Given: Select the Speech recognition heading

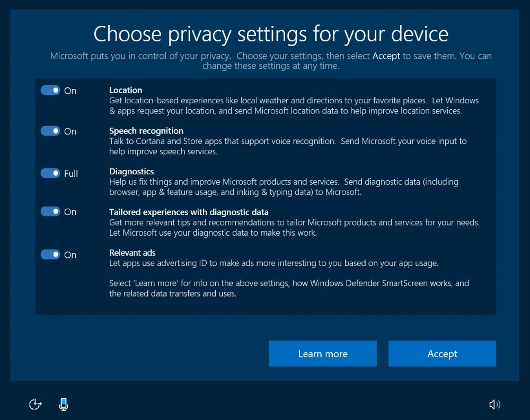Looking at the screenshot, I should point(146,131).
